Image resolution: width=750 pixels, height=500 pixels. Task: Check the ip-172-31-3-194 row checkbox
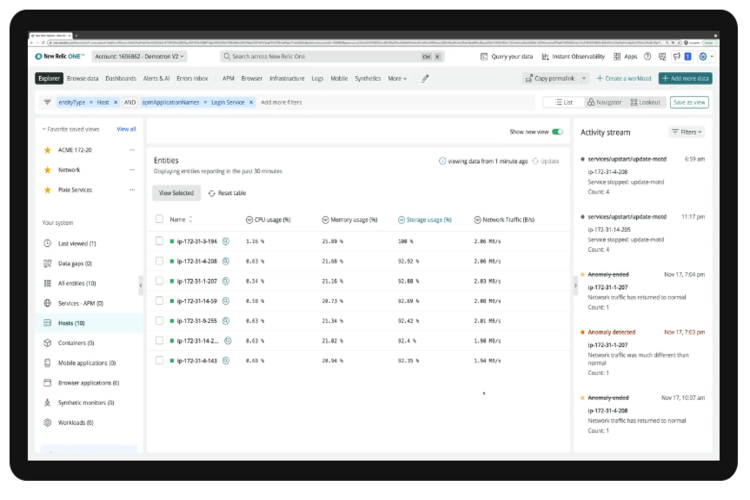pos(159,241)
